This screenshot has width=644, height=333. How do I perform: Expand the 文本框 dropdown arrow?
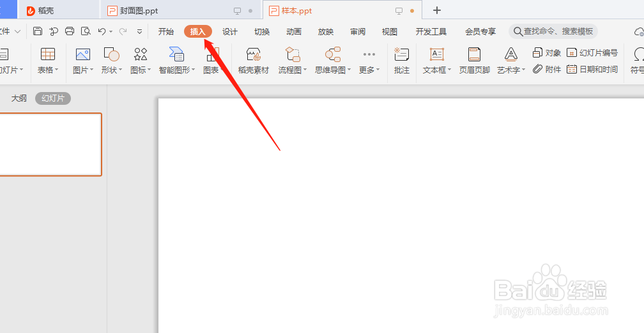point(449,70)
